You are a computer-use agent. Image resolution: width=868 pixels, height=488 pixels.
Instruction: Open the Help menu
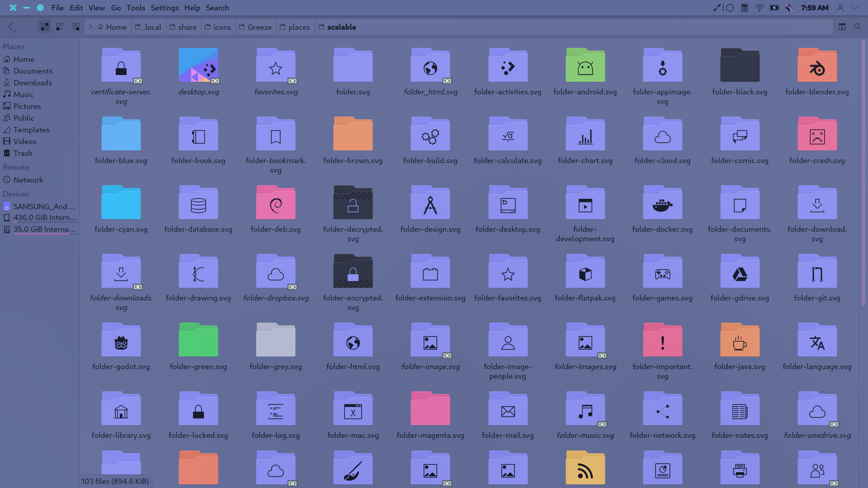[192, 8]
